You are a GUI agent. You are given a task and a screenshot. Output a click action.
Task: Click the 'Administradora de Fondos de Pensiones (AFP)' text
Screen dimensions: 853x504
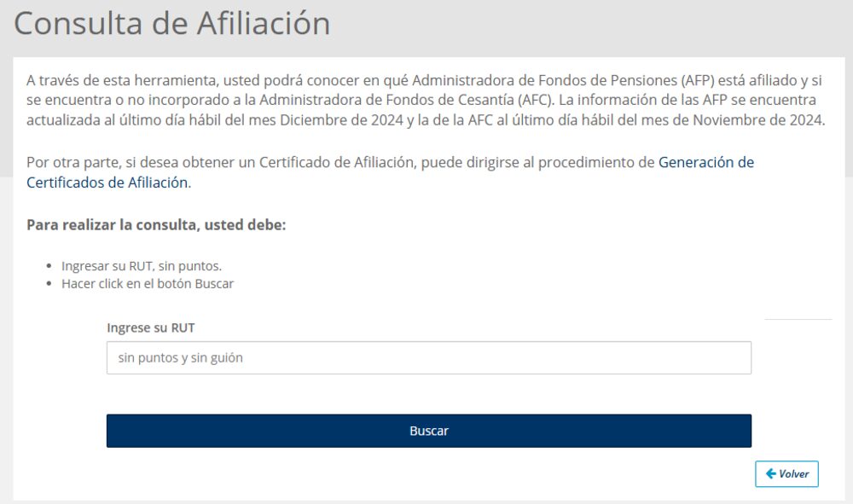[x=564, y=81]
